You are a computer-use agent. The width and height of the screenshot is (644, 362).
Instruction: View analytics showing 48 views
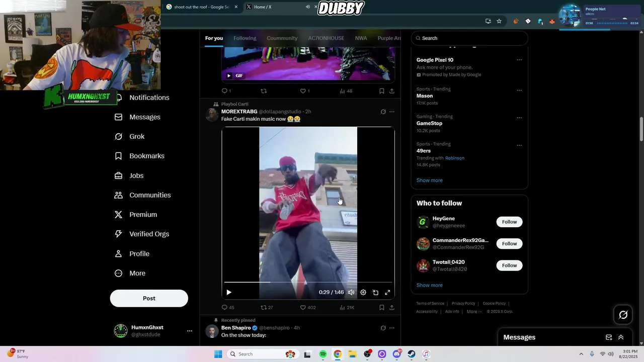coord(346,91)
